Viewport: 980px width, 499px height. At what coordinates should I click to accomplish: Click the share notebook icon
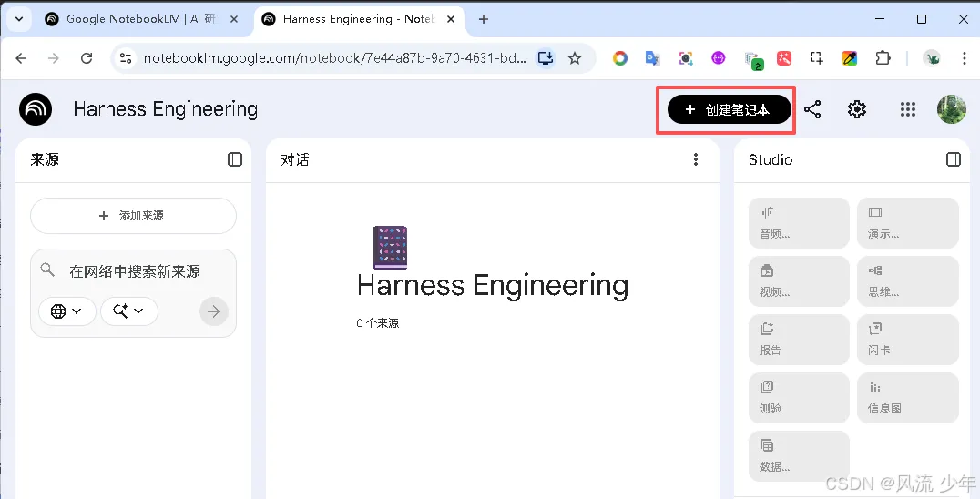click(x=812, y=110)
